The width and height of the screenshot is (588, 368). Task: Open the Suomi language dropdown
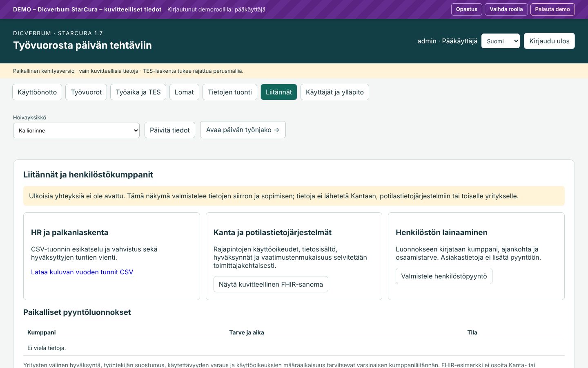pos(500,41)
